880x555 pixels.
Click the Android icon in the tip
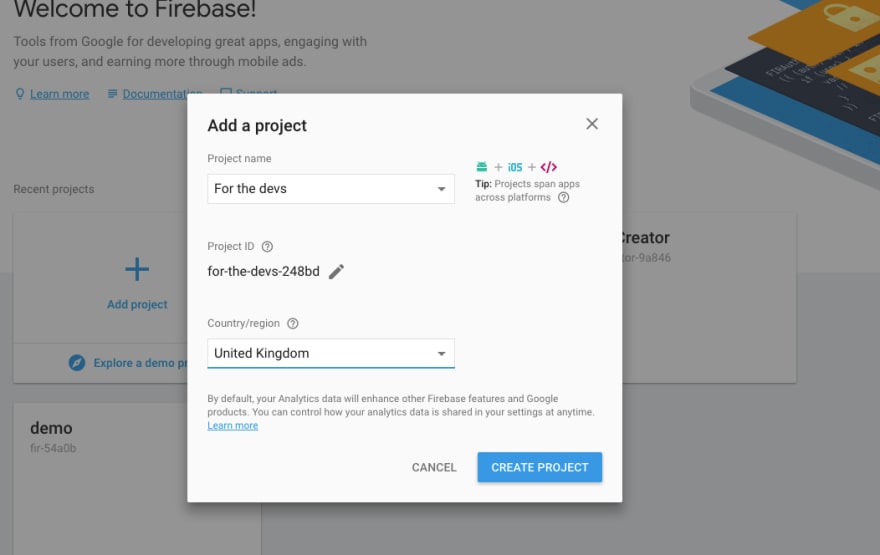click(x=482, y=167)
